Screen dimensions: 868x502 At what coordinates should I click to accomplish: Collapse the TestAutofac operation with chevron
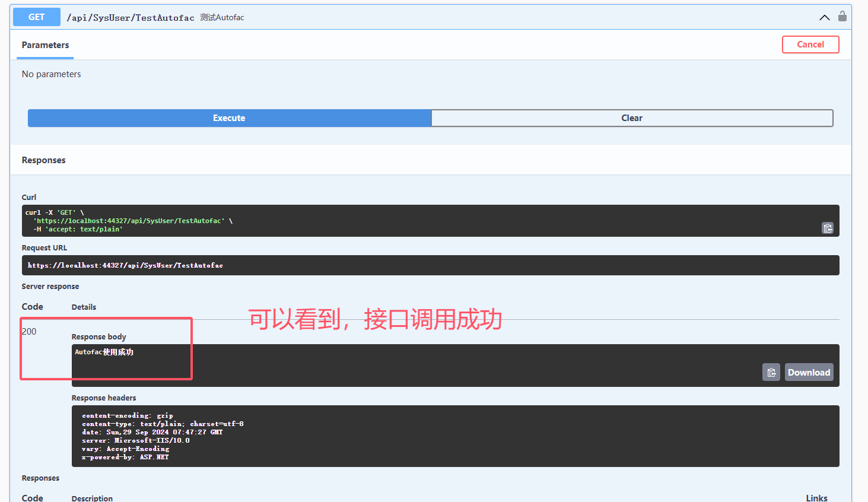coord(824,17)
